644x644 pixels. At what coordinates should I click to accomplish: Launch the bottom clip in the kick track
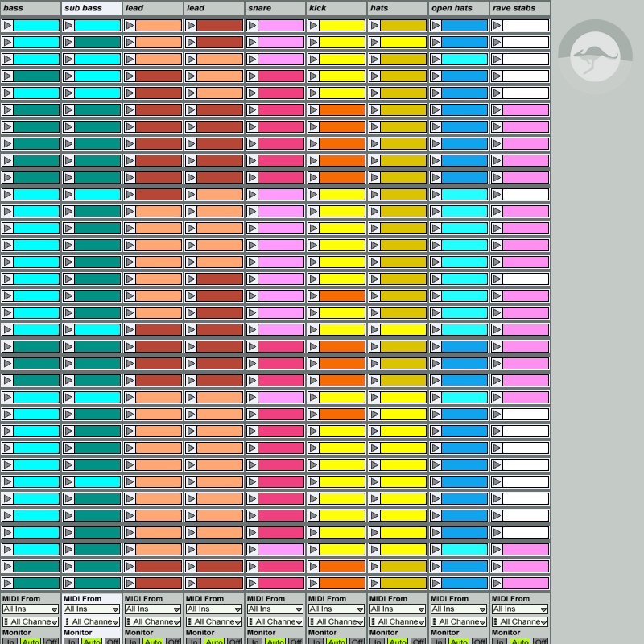point(313,583)
